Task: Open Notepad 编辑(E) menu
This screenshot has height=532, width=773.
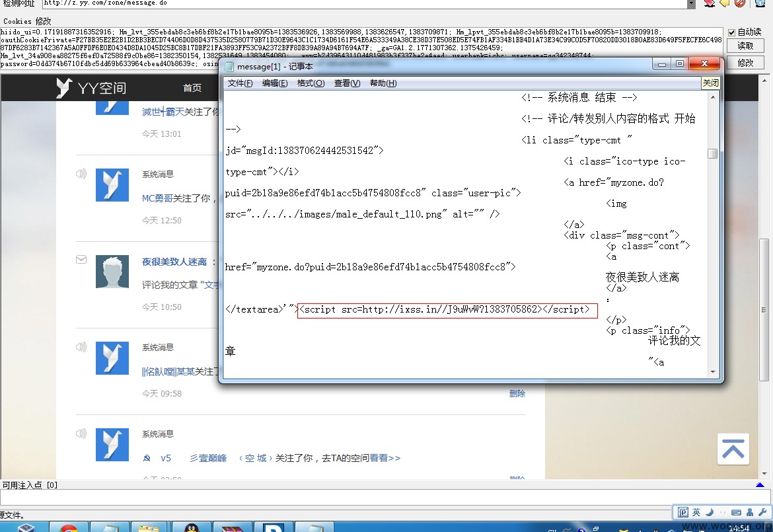Action: point(275,83)
